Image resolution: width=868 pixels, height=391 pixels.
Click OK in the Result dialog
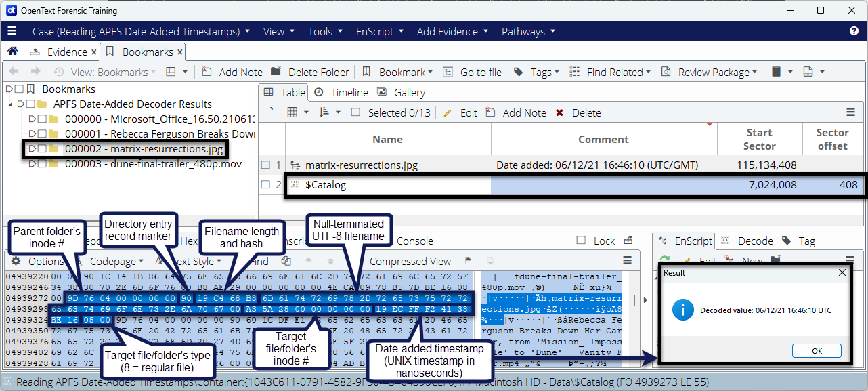click(817, 351)
